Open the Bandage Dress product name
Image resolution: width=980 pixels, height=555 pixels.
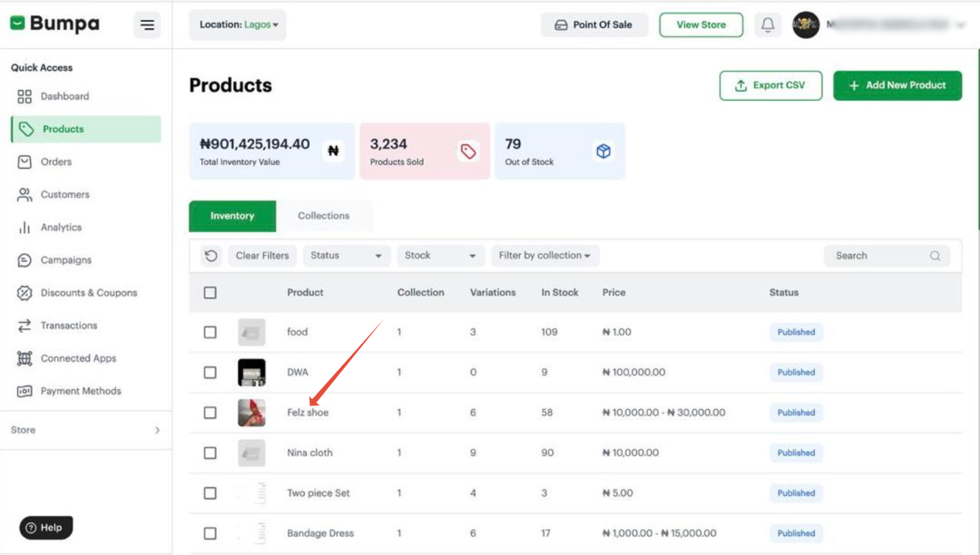tap(321, 533)
